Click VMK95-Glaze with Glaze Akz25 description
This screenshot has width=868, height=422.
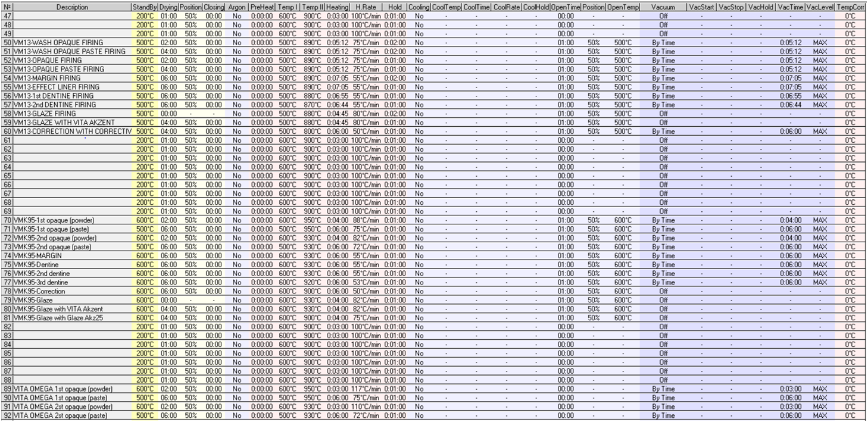60,318
